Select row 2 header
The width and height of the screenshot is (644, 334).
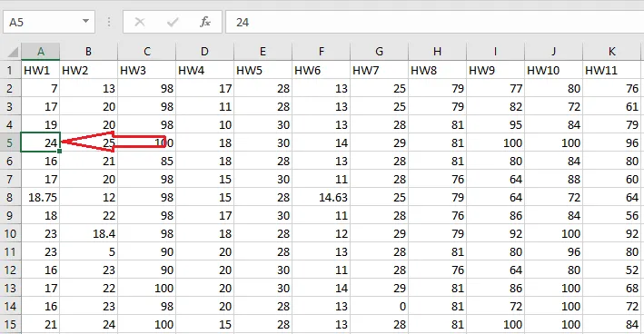tap(10, 88)
